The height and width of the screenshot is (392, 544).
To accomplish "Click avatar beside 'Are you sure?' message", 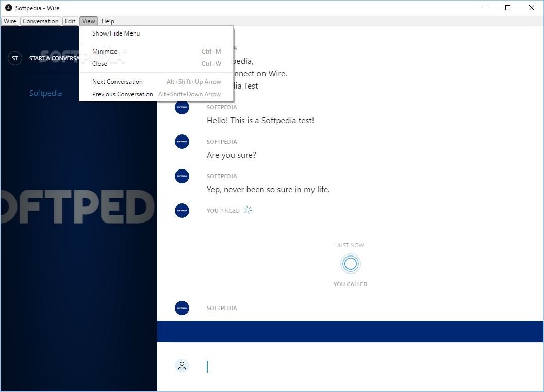I will (x=182, y=142).
